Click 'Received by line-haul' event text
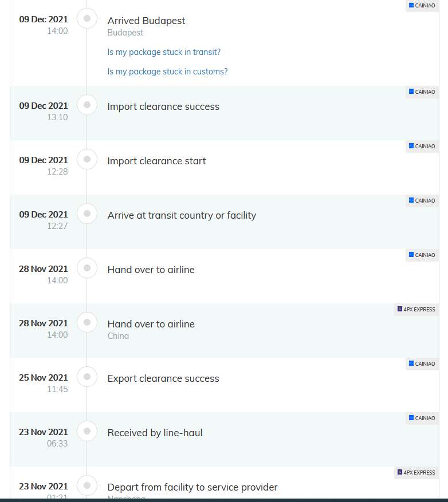This screenshot has width=448, height=502. (155, 433)
